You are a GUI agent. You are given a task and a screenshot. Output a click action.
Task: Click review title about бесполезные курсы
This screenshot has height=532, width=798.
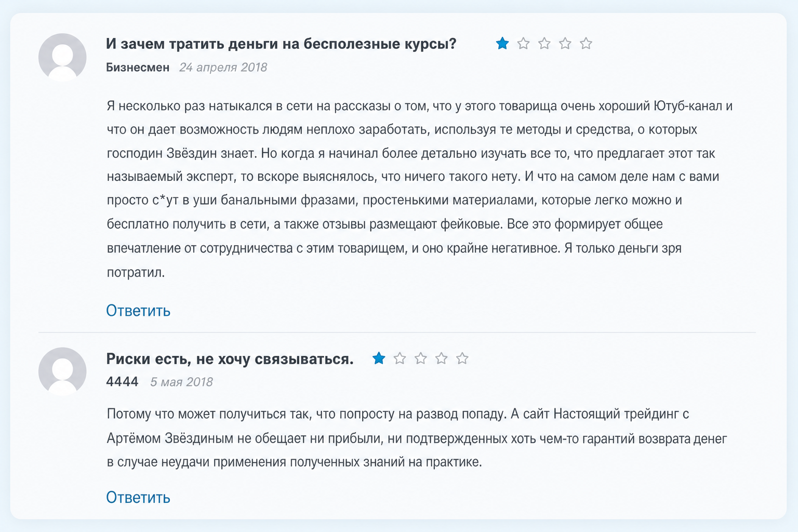click(281, 44)
